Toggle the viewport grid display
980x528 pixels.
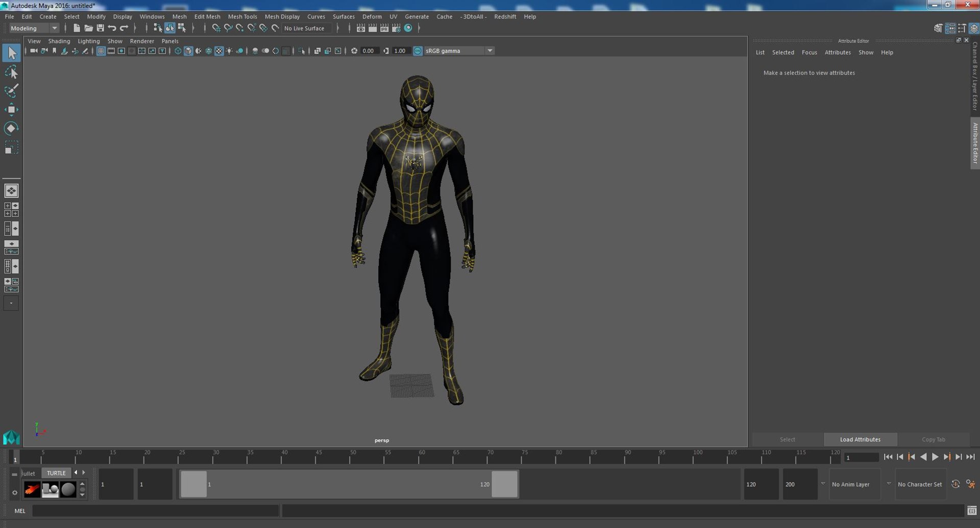(x=101, y=51)
